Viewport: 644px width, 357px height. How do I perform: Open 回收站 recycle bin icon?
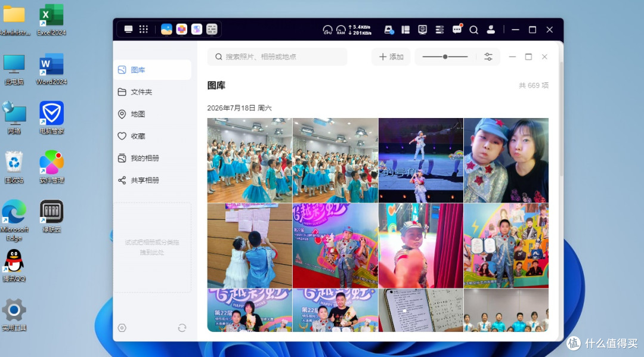click(x=14, y=167)
